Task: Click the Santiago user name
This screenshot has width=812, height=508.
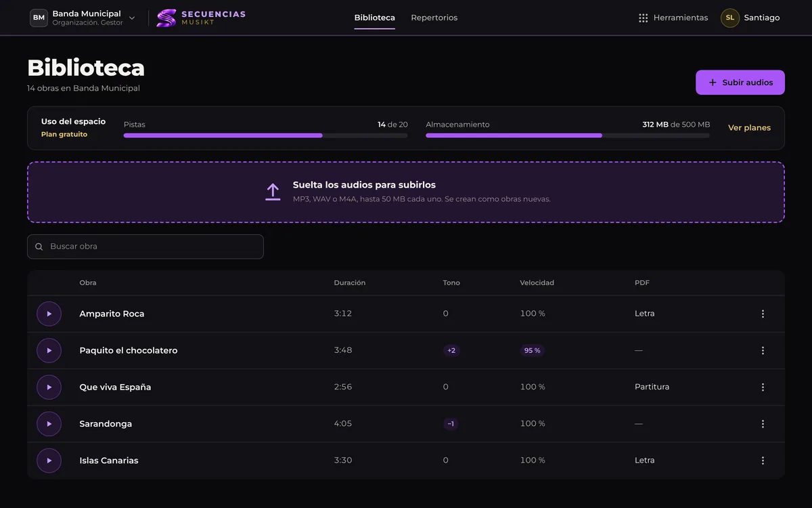Action: [762, 18]
